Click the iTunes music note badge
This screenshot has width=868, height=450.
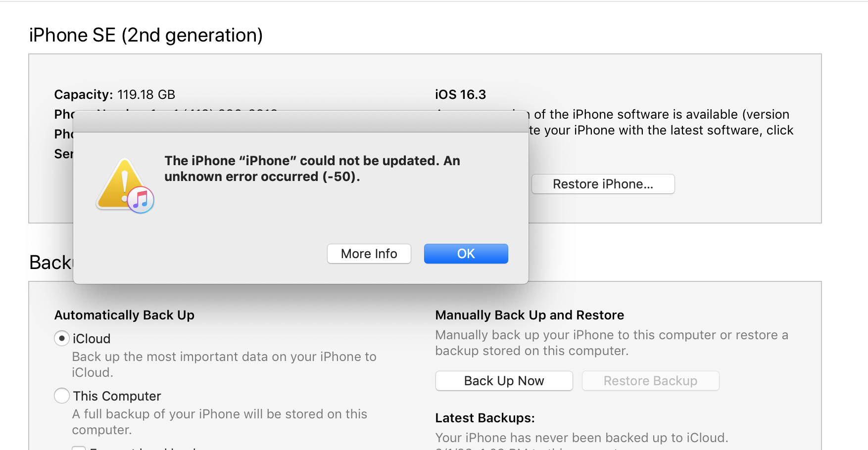[x=141, y=200]
